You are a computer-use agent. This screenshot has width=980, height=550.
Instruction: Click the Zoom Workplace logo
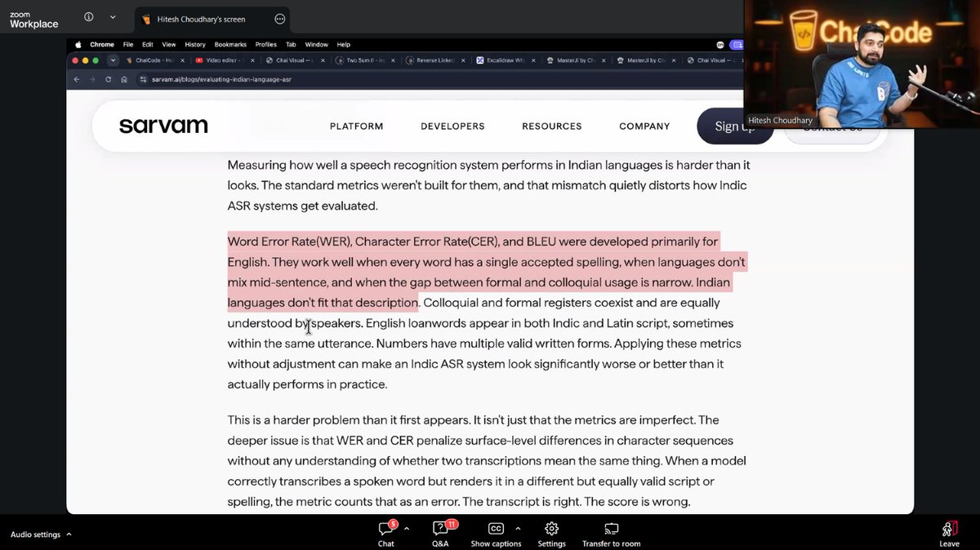tap(33, 20)
